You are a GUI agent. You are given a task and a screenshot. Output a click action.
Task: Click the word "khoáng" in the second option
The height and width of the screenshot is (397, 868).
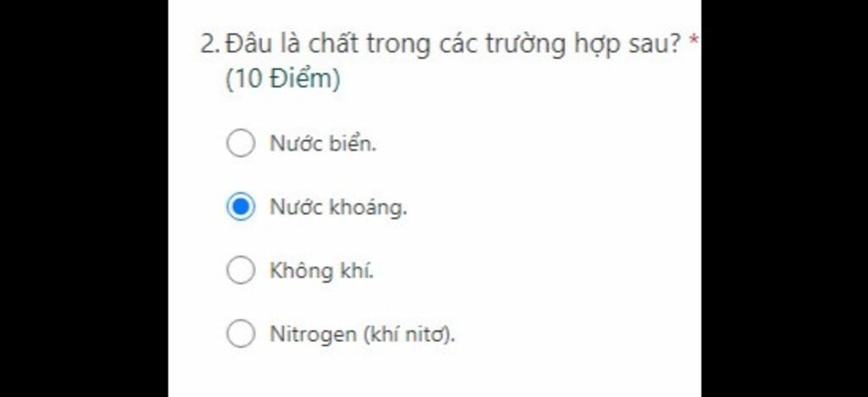click(368, 208)
